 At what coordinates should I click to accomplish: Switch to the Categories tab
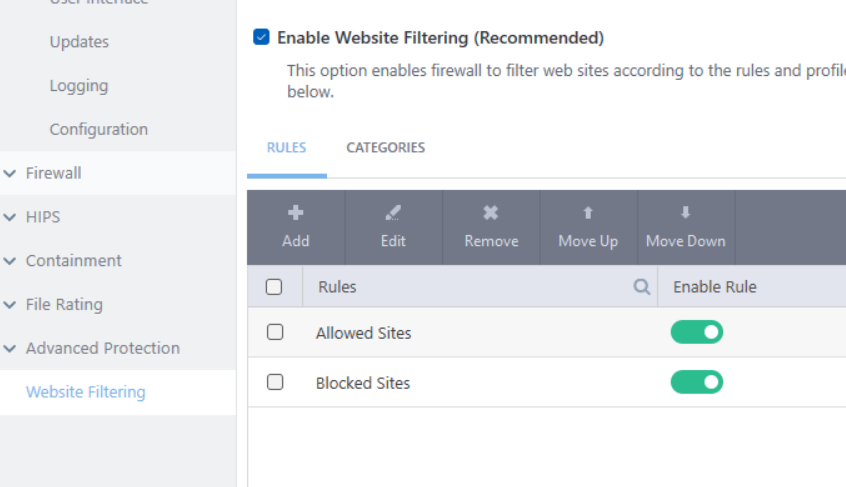(386, 148)
